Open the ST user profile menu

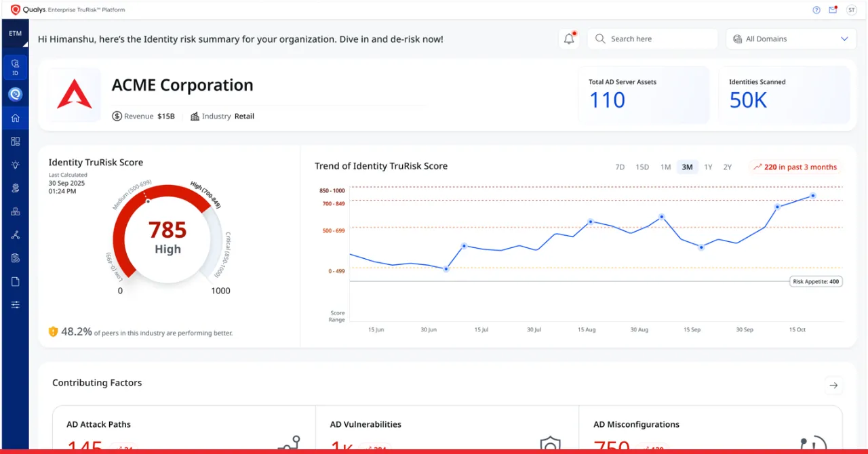coord(851,10)
